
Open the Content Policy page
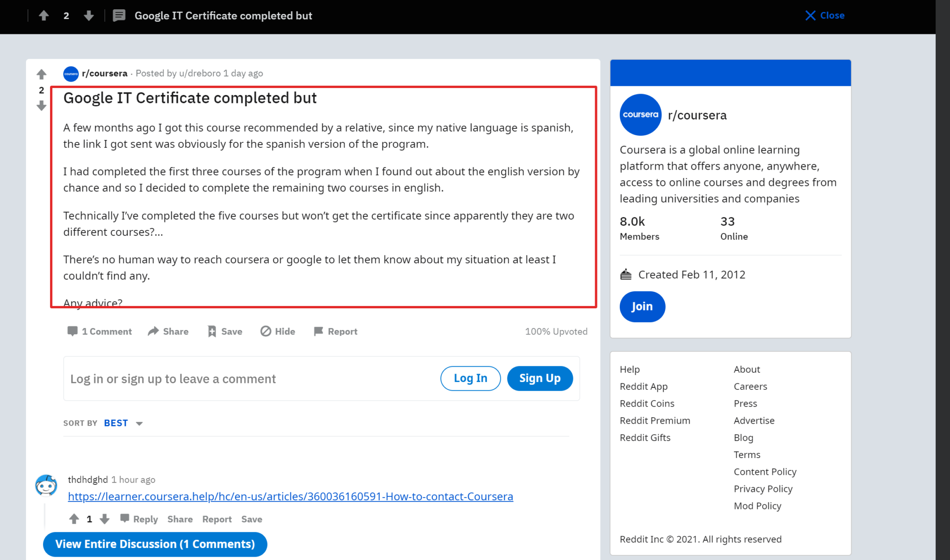point(764,471)
